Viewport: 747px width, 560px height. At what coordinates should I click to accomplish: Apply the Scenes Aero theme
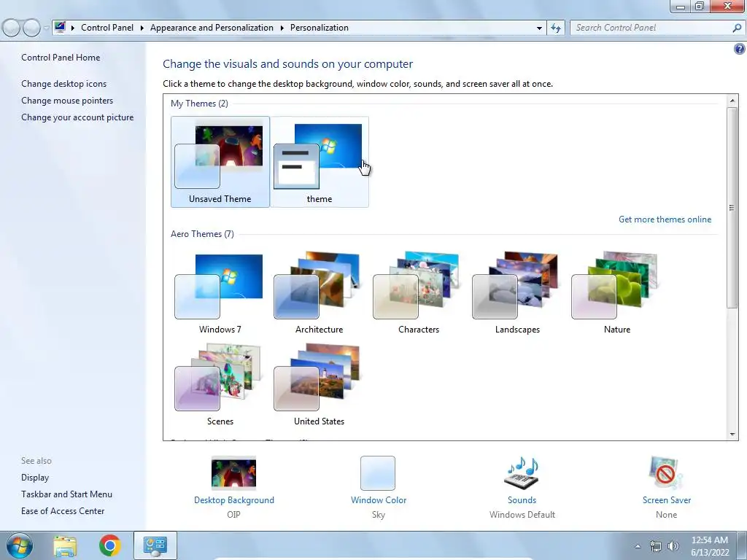pyautogui.click(x=220, y=384)
